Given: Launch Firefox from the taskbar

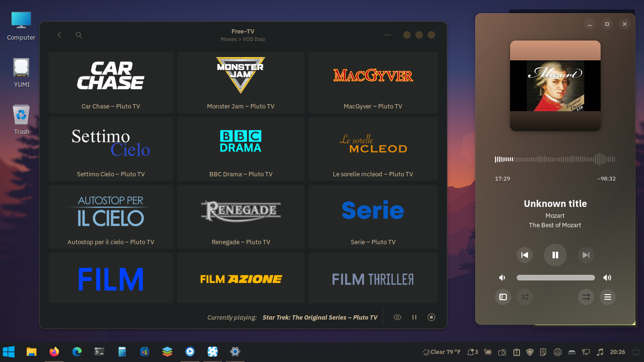Looking at the screenshot, I should (x=54, y=352).
